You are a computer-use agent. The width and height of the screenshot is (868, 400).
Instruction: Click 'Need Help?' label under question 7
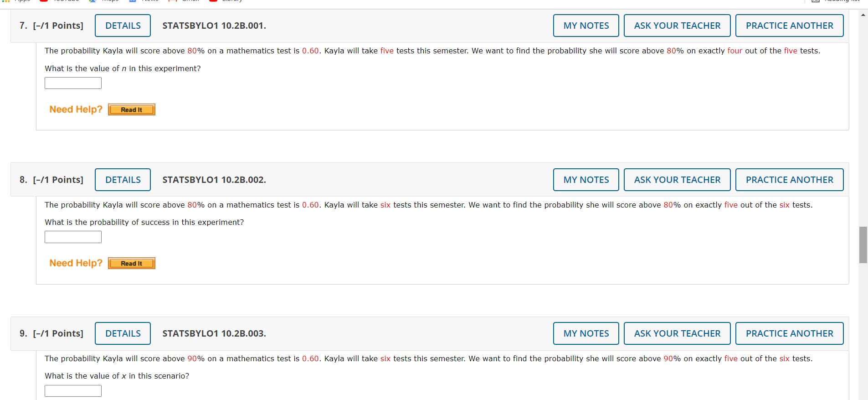76,109
